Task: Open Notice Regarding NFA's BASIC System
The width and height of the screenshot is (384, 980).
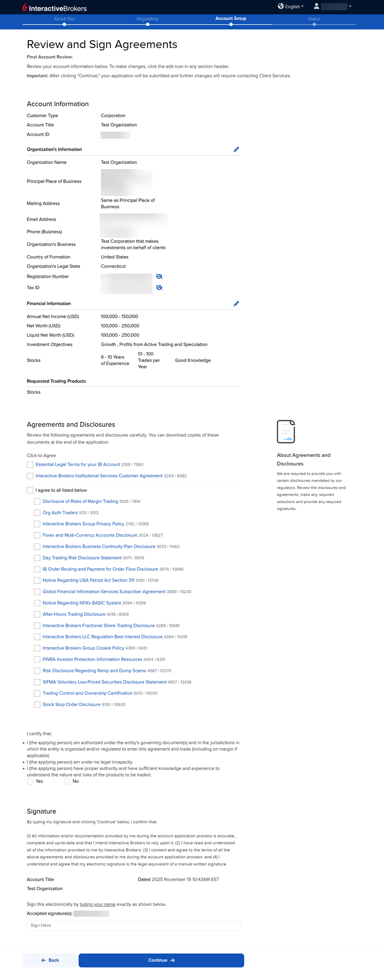Action: tap(82, 603)
